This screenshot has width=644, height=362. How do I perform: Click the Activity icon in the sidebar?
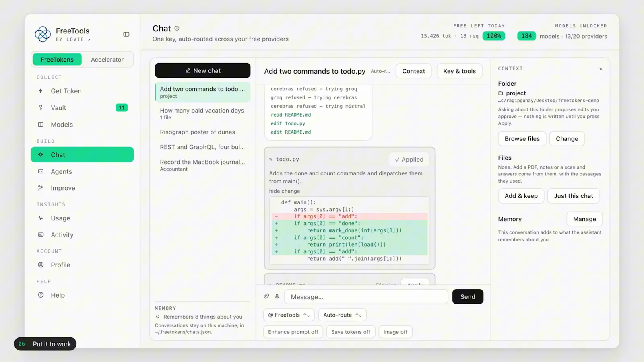pos(41,234)
